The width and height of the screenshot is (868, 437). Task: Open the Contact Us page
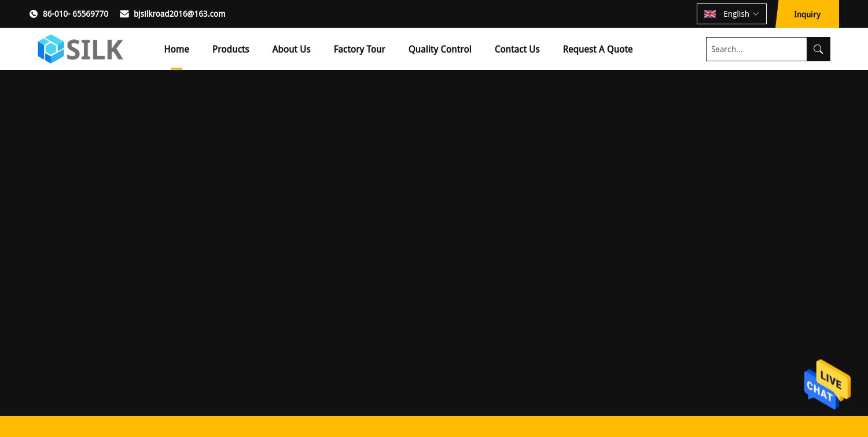517,49
